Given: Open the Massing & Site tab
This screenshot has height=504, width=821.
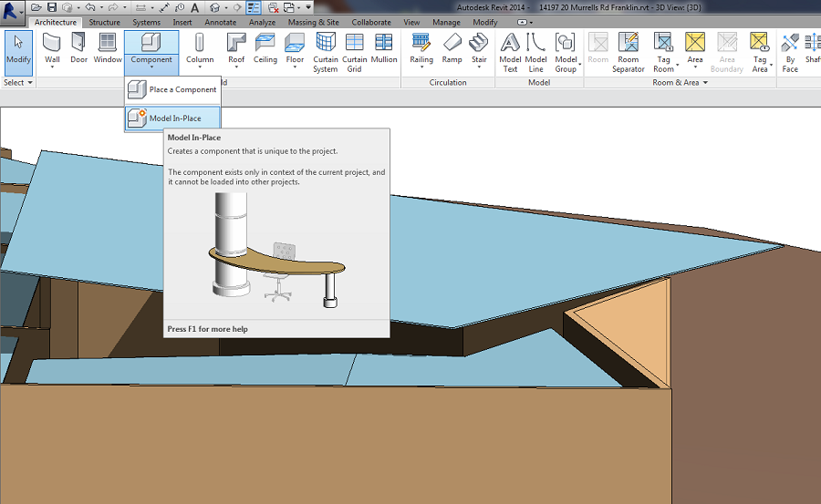Looking at the screenshot, I should (313, 22).
